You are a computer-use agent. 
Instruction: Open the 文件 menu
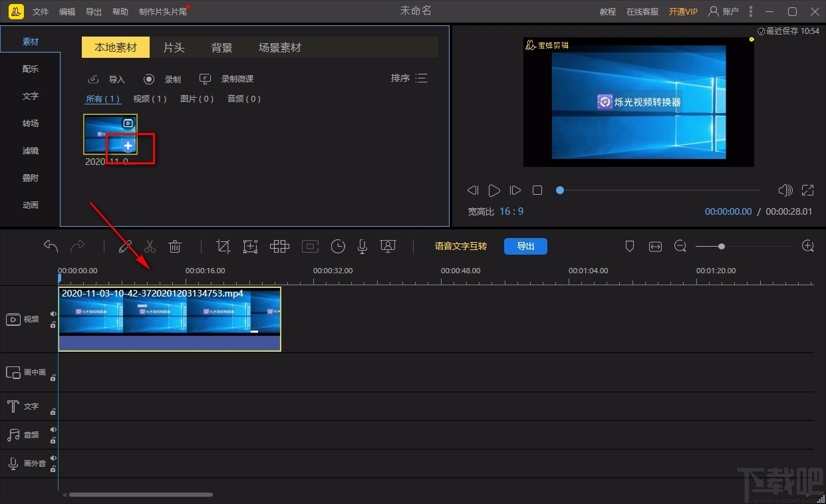pos(41,12)
